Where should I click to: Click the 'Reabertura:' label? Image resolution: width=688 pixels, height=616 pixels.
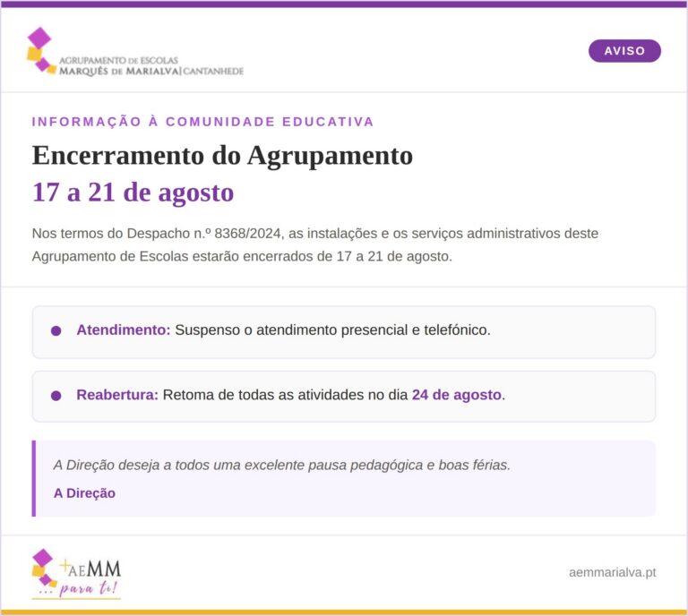[117, 395]
